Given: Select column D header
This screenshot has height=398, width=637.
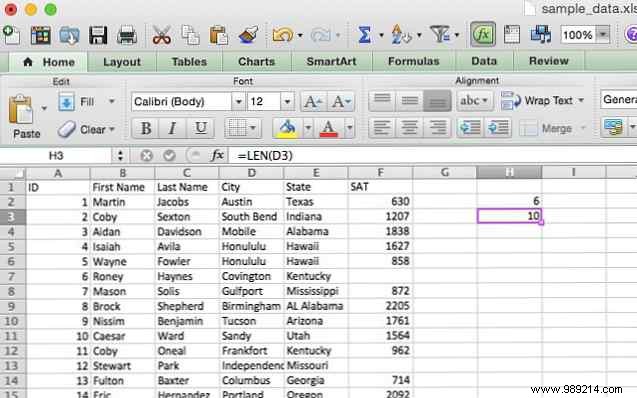Looking at the screenshot, I should click(x=251, y=173).
